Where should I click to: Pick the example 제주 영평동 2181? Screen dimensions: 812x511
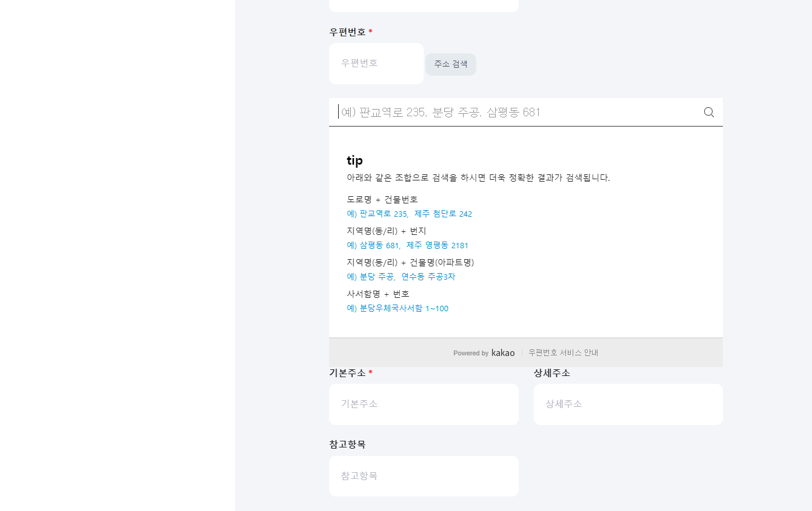click(438, 246)
